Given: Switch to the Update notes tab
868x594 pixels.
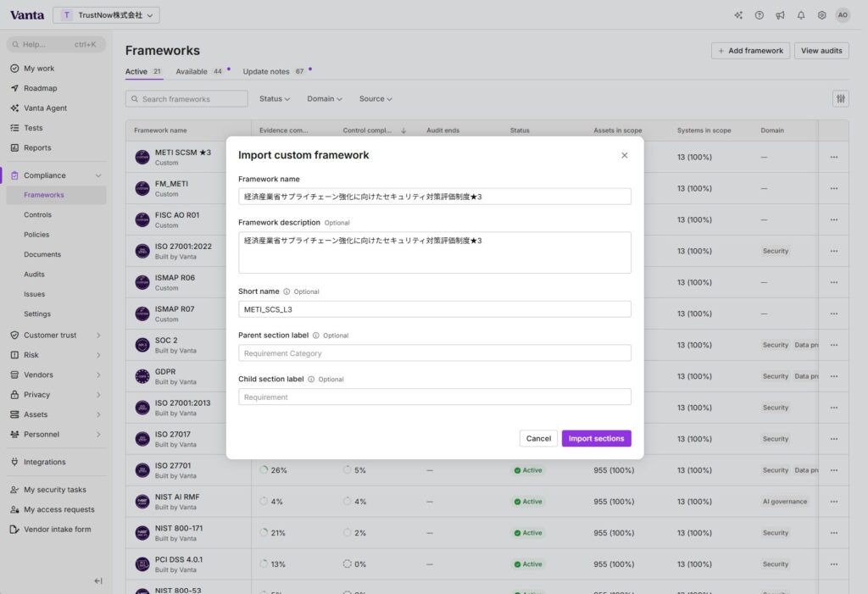Looking at the screenshot, I should [x=266, y=72].
